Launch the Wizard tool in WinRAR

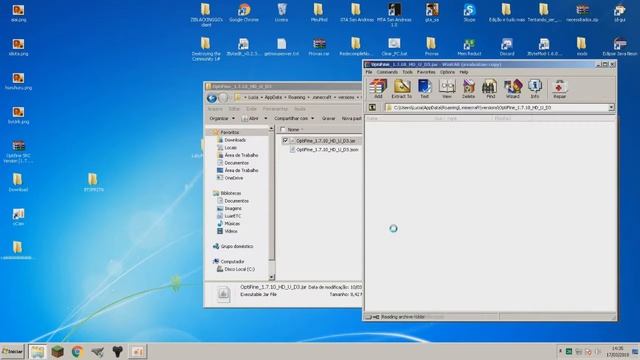coord(513,89)
